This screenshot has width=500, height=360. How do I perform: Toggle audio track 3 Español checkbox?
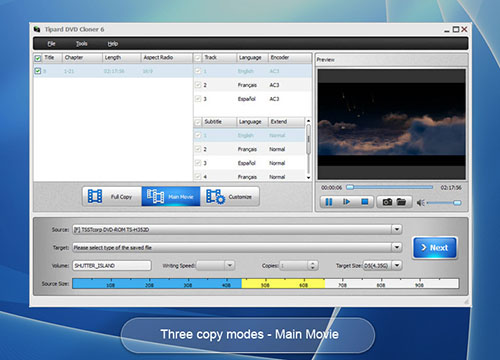click(198, 99)
